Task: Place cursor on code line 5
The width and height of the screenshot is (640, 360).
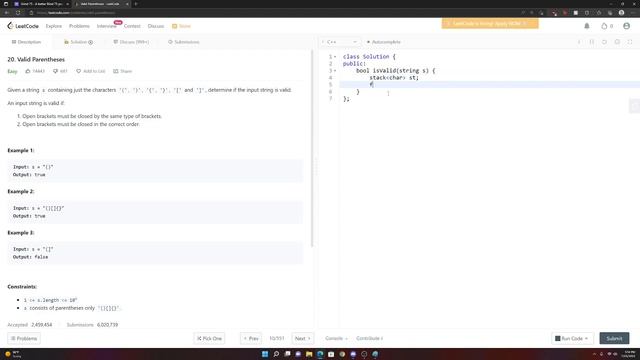Action: click(489, 84)
